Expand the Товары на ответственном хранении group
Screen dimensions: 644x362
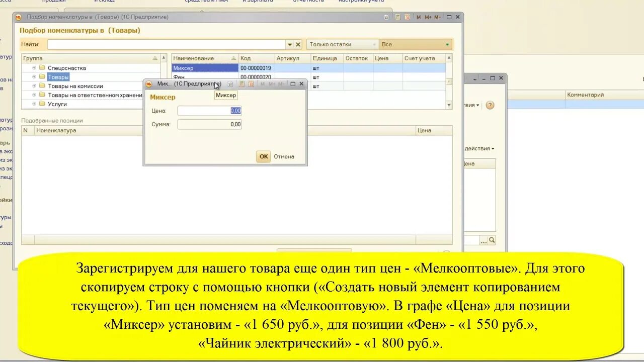click(34, 95)
